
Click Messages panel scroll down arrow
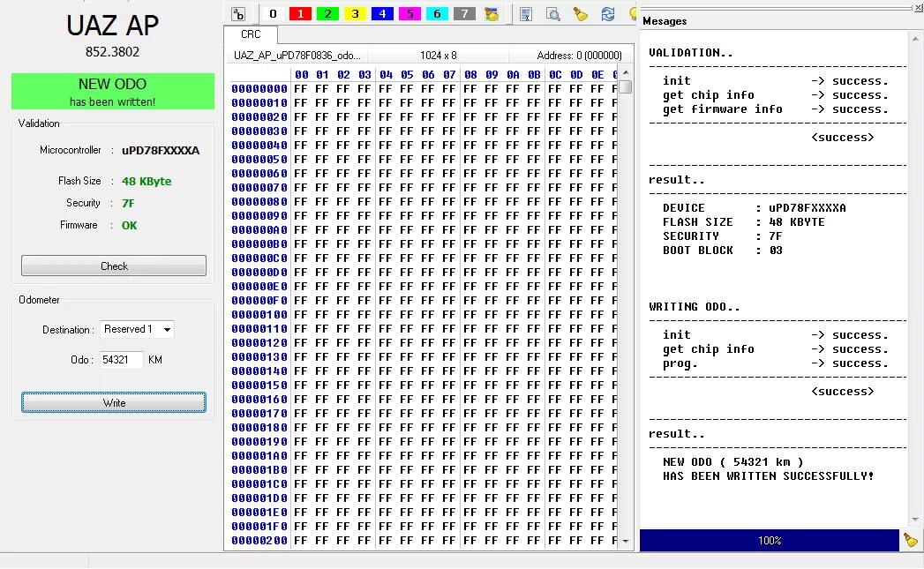tap(915, 520)
